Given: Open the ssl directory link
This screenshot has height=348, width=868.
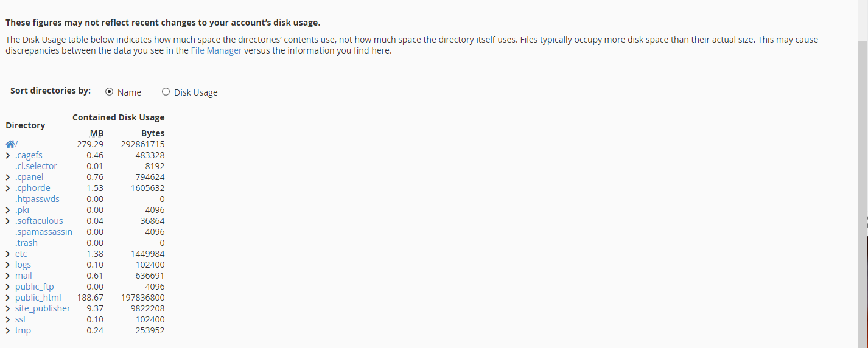Looking at the screenshot, I should click(x=20, y=319).
